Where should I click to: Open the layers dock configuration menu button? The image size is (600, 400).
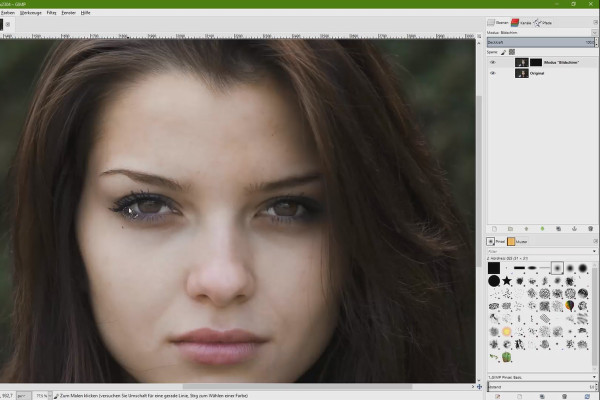point(595,23)
